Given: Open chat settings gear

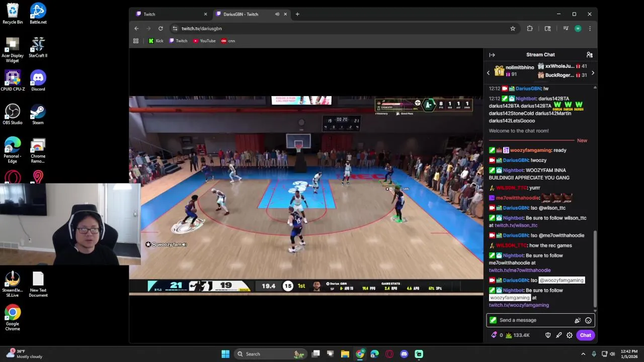Looking at the screenshot, I should point(570,335).
